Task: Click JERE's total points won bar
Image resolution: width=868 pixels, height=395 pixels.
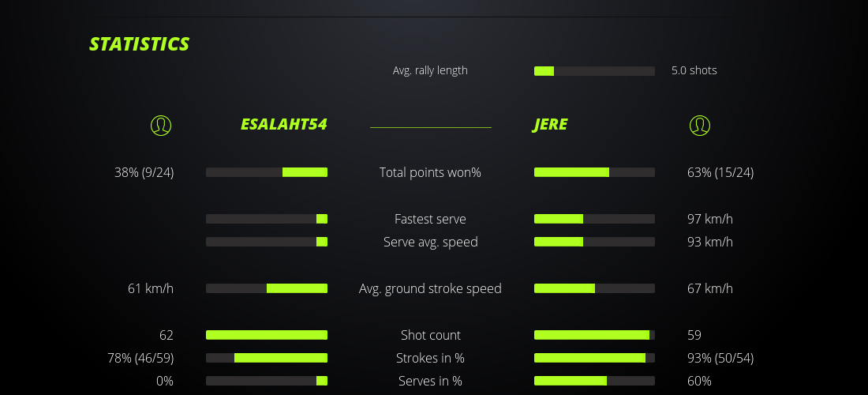Action: pos(594,172)
